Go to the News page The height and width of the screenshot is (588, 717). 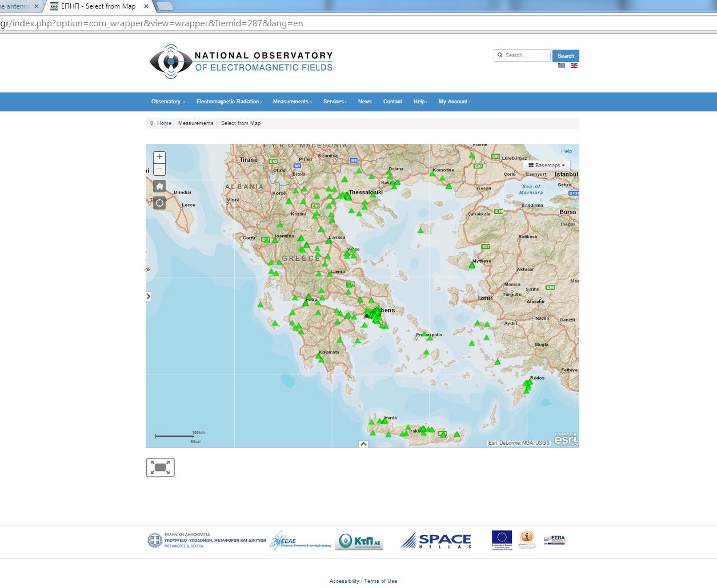(364, 102)
